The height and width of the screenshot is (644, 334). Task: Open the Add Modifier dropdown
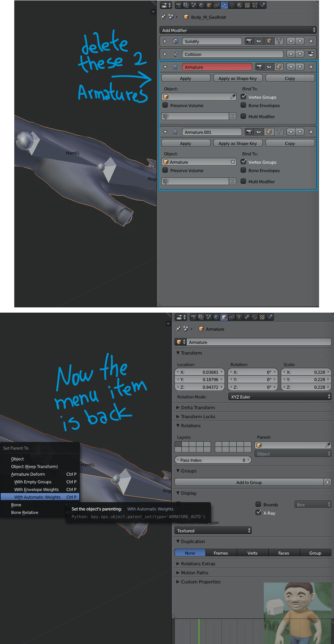[x=238, y=30]
